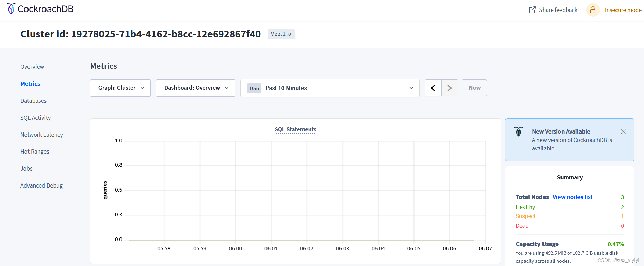Open Network Latency in the sidebar
This screenshot has width=644, height=266.
[42, 135]
